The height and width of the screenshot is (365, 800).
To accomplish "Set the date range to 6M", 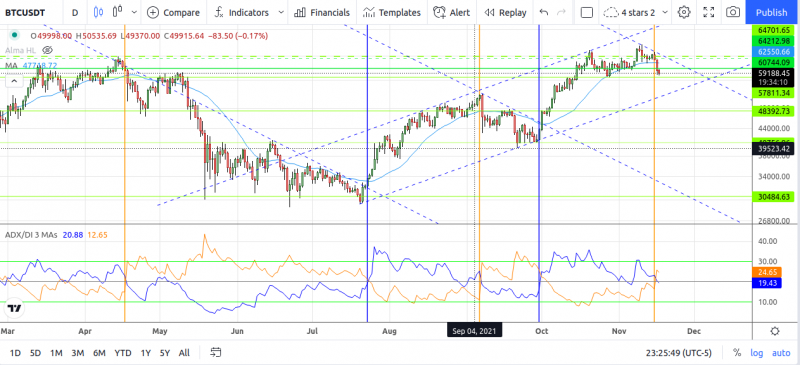I will 99,353.
